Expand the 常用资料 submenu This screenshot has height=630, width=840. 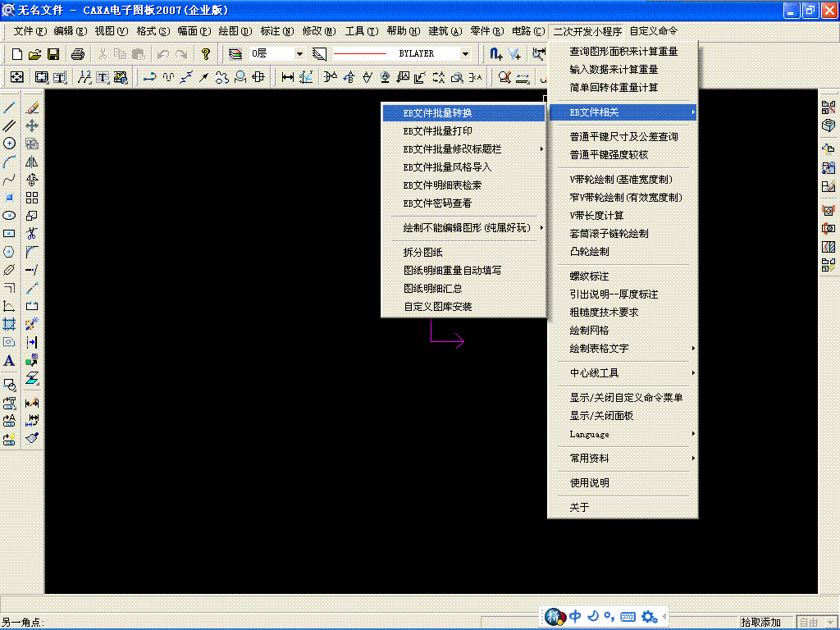(623, 458)
